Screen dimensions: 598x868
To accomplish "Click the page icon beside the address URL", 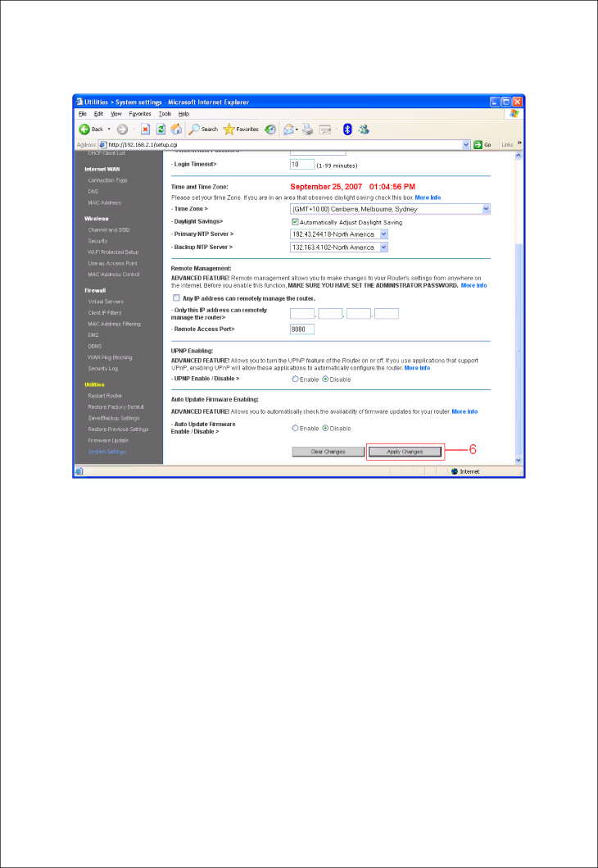I will [x=103, y=144].
